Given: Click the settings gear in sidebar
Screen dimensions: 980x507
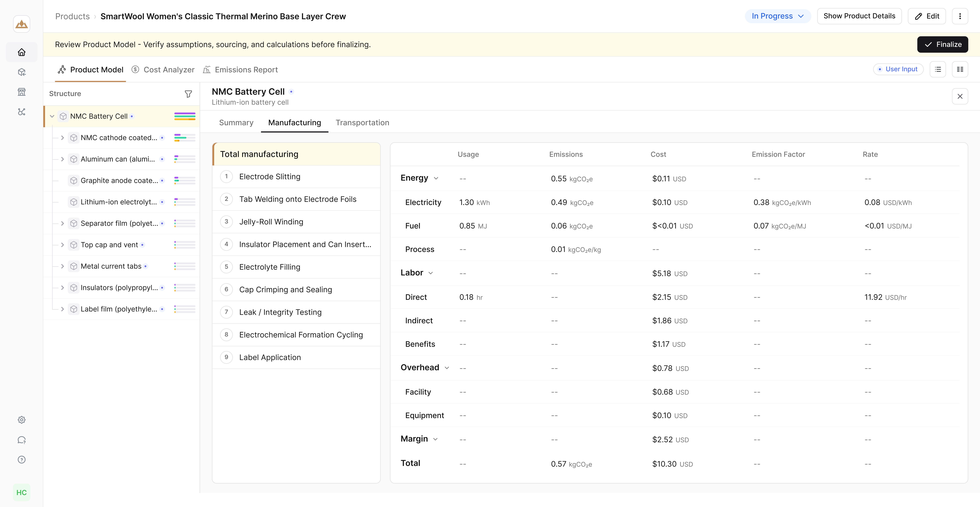Looking at the screenshot, I should (x=22, y=420).
